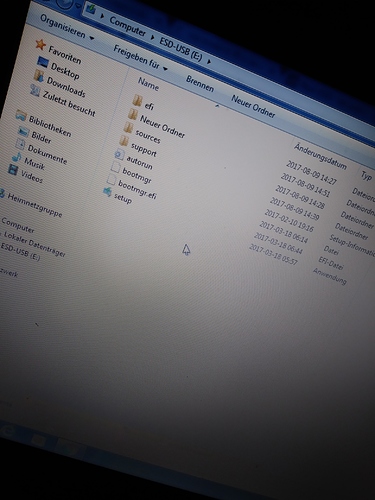375x500 pixels.
Task: Select the support folder icon
Action: point(124,141)
